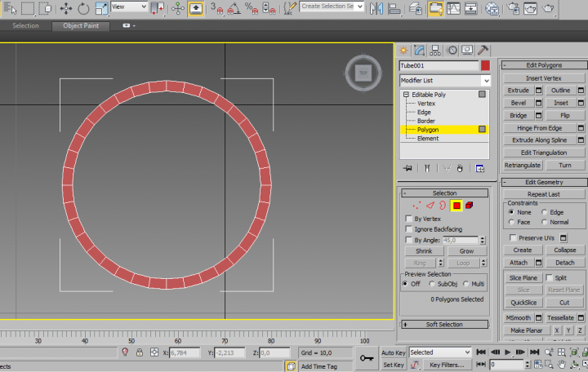Image resolution: width=588 pixels, height=372 pixels.
Task: Open the Hierarchy command panel tab
Action: click(x=435, y=50)
